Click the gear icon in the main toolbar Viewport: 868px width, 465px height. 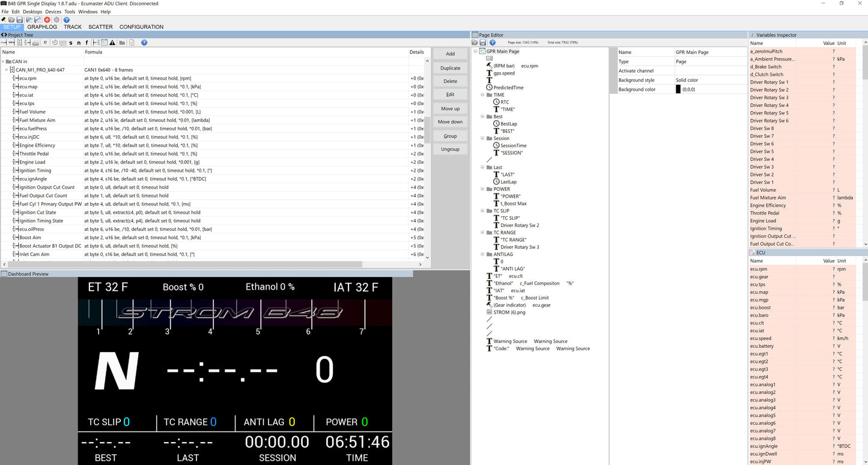[x=57, y=20]
